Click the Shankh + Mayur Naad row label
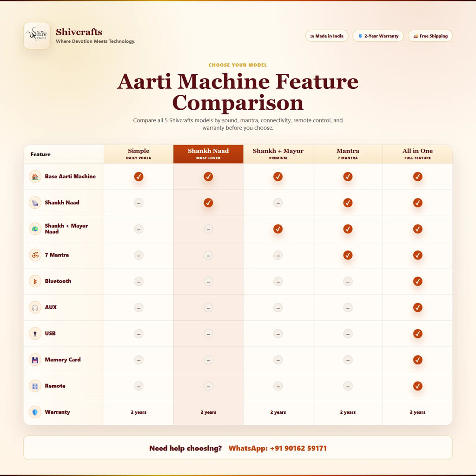 [x=66, y=229]
